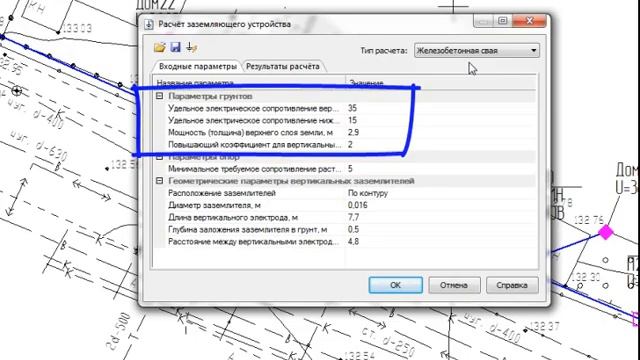Click the Отмена button
This screenshot has height=360, width=640.
pyautogui.click(x=454, y=285)
